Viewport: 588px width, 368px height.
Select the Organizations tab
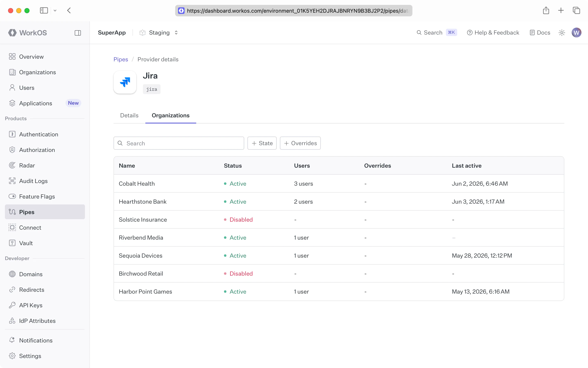click(170, 115)
